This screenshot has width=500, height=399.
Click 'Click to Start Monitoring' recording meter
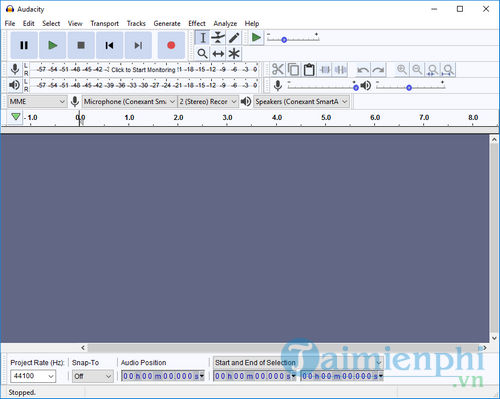point(143,70)
